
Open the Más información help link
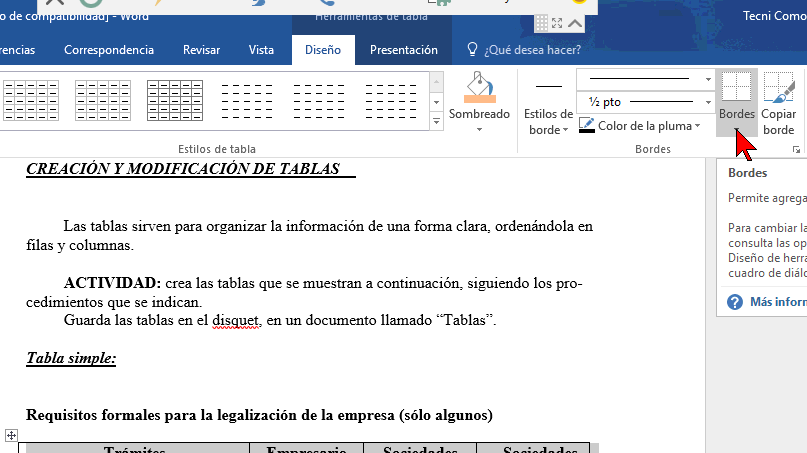778,302
